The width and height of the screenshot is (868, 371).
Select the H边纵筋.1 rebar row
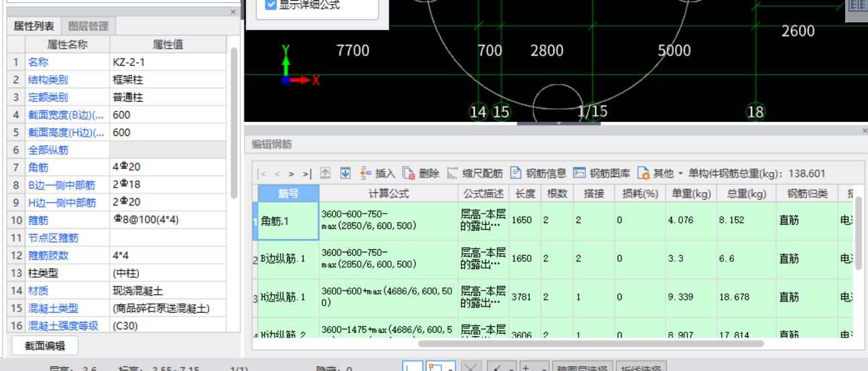click(553, 297)
